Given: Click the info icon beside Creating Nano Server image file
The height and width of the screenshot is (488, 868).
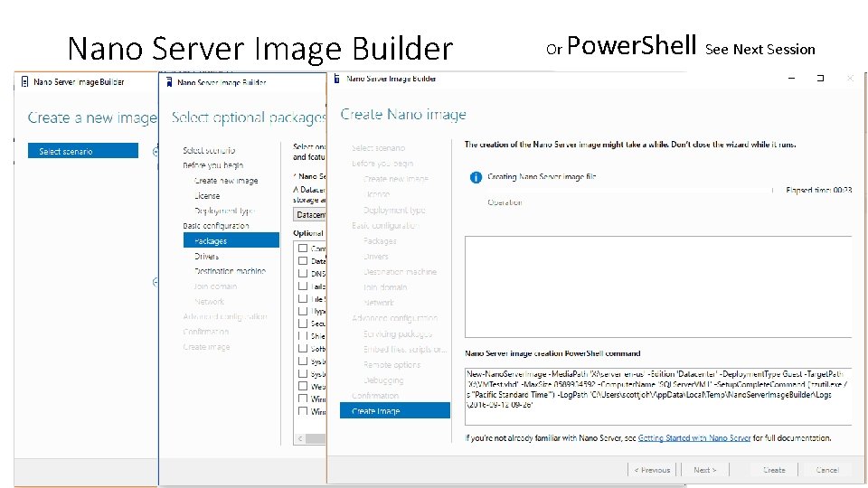Looking at the screenshot, I should point(476,177).
